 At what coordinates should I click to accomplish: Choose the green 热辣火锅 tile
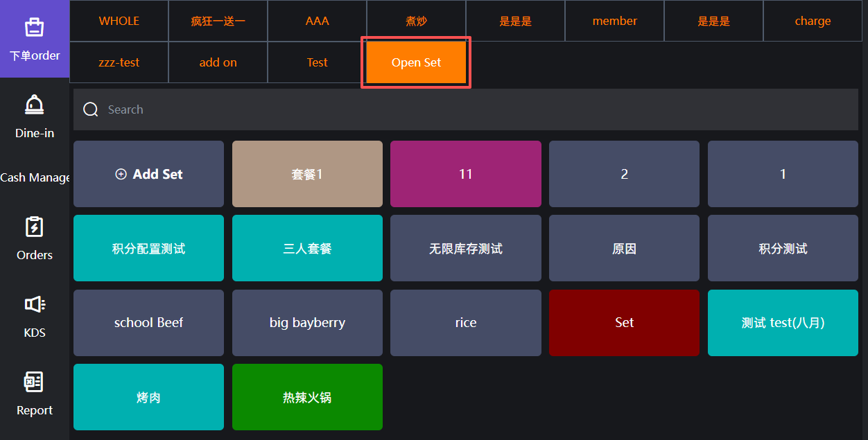click(307, 397)
